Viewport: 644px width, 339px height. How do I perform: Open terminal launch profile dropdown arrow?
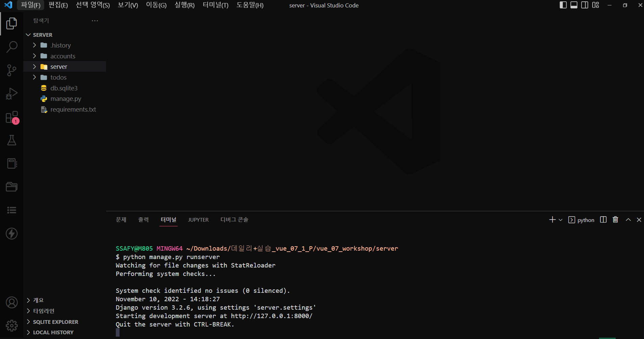click(561, 220)
